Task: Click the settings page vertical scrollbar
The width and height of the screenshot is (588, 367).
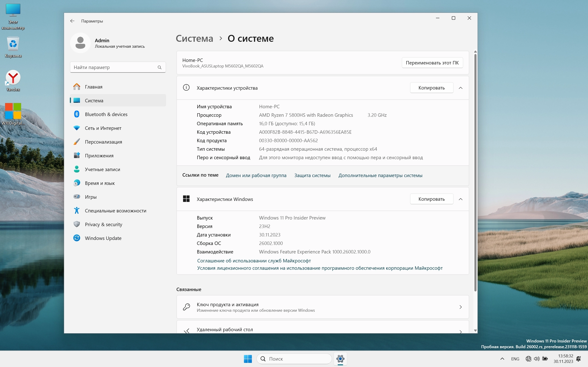Action: [x=475, y=170]
